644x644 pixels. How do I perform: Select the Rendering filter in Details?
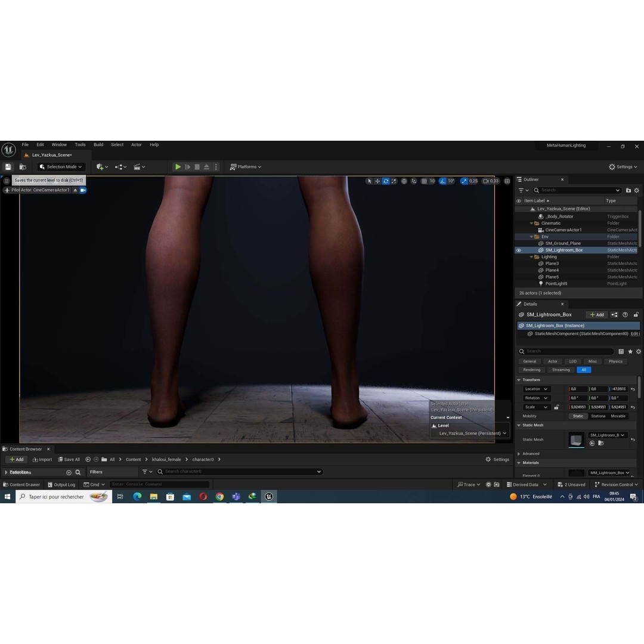tap(531, 370)
